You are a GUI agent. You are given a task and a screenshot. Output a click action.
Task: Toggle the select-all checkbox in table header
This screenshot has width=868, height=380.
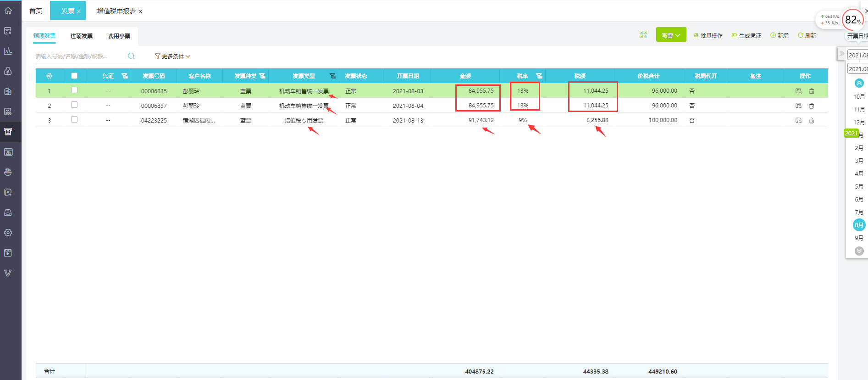pyautogui.click(x=74, y=76)
